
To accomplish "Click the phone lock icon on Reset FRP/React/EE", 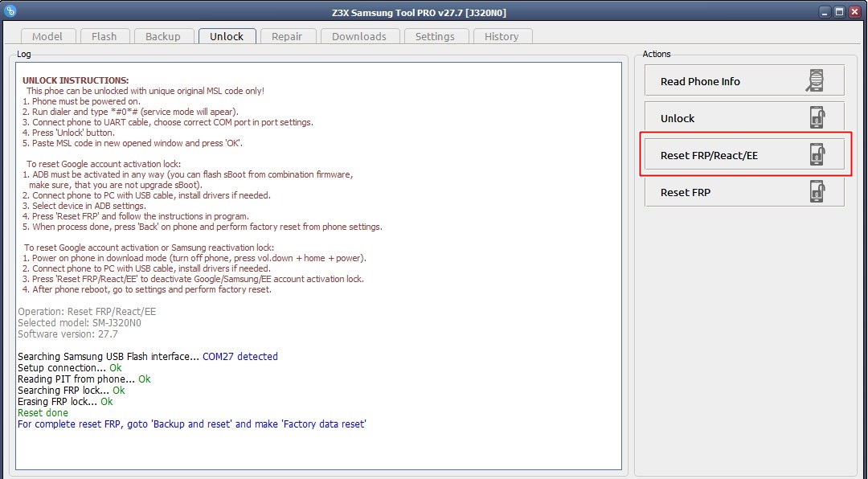I will pyautogui.click(x=816, y=155).
